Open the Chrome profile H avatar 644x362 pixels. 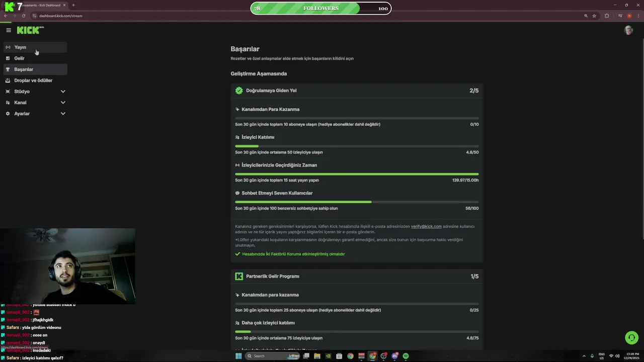point(629,16)
